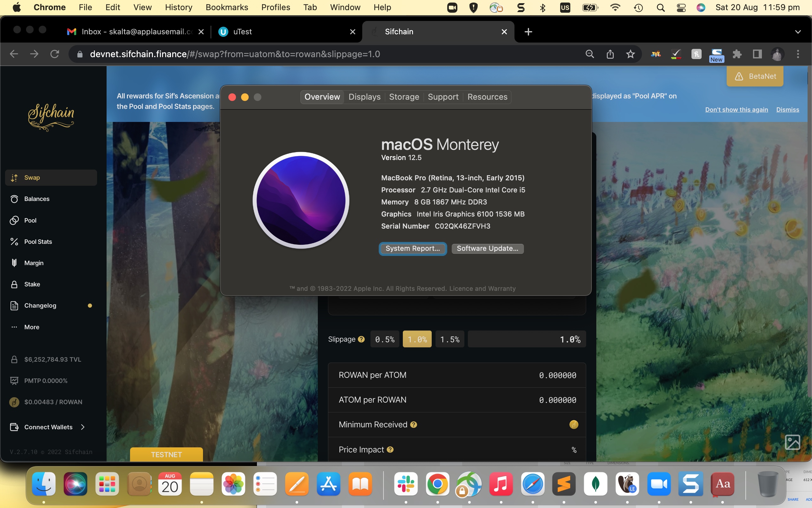Click the BetaNet warning badge
Image resolution: width=812 pixels, height=508 pixels.
755,76
